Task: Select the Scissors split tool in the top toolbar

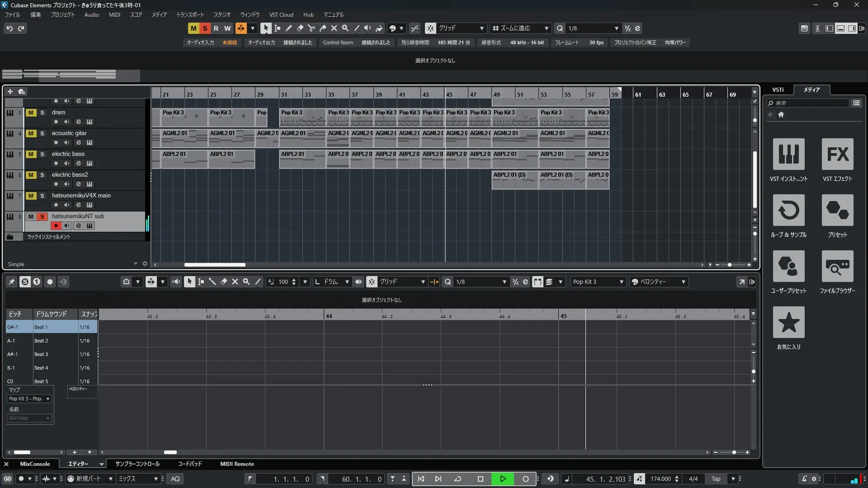Action: [x=311, y=28]
